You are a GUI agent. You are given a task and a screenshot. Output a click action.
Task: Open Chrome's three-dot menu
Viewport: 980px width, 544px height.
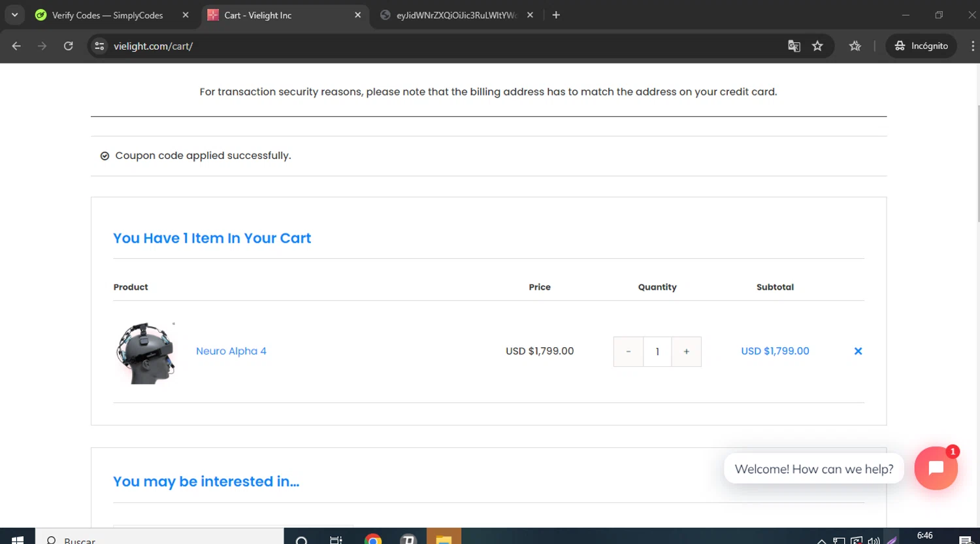[972, 46]
